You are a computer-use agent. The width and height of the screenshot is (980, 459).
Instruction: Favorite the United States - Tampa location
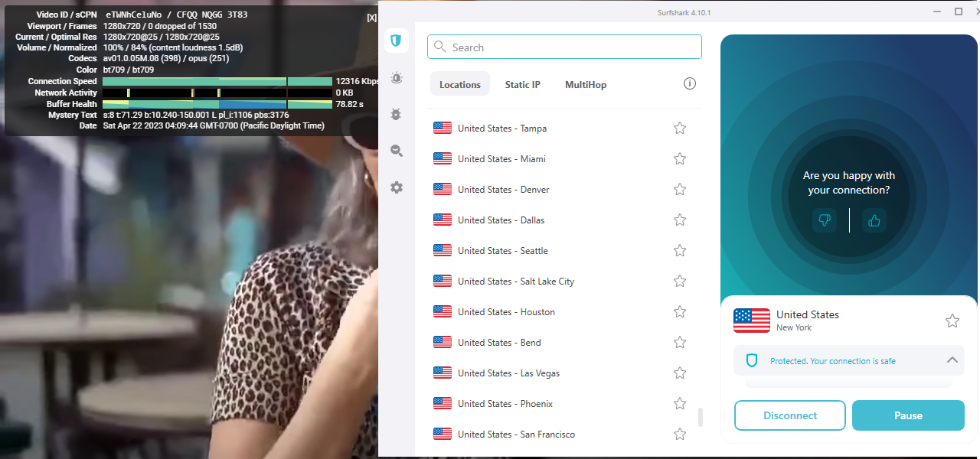679,129
